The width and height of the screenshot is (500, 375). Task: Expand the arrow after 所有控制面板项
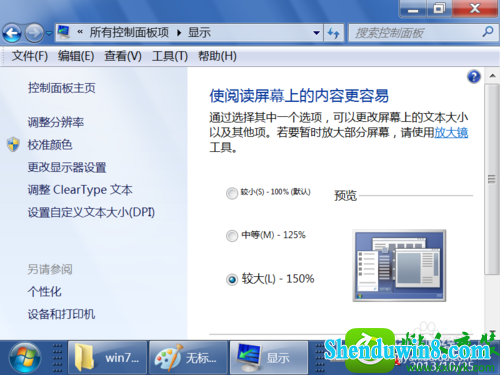pyautogui.click(x=179, y=33)
